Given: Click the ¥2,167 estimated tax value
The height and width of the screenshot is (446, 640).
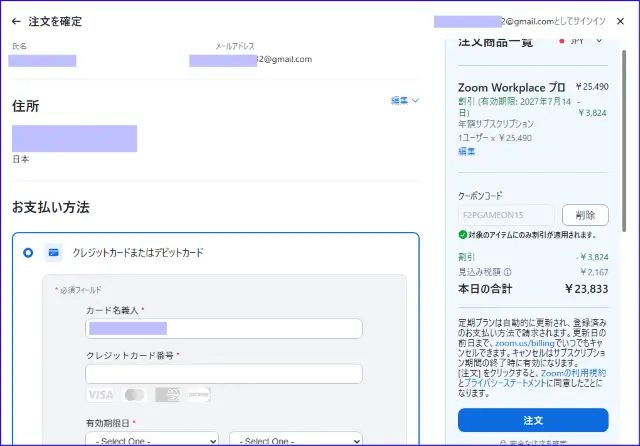Looking at the screenshot, I should 594,272.
